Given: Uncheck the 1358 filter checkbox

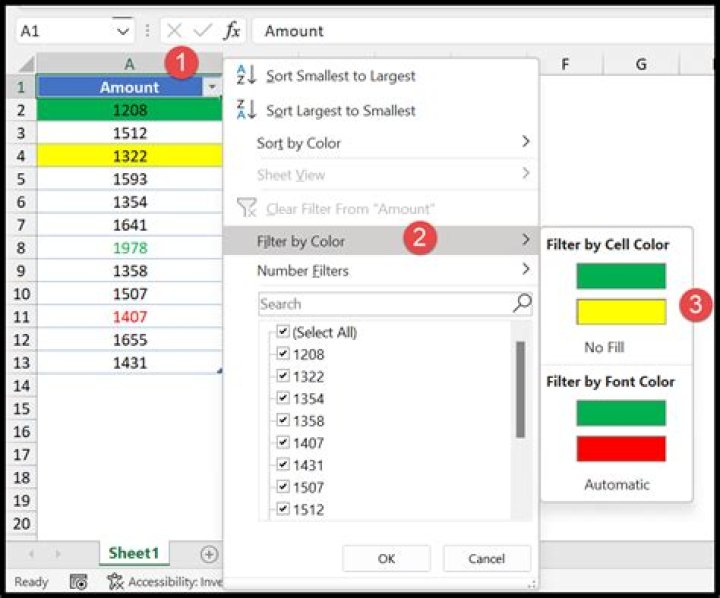Looking at the screenshot, I should pos(283,420).
